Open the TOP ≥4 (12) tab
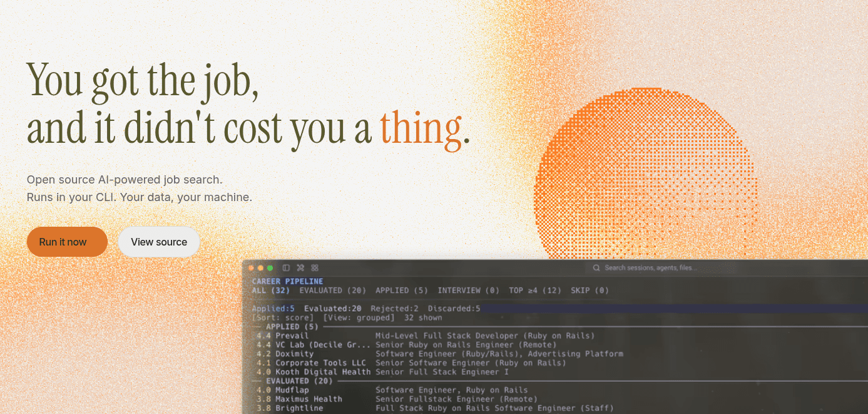This screenshot has width=868, height=414. point(535,290)
